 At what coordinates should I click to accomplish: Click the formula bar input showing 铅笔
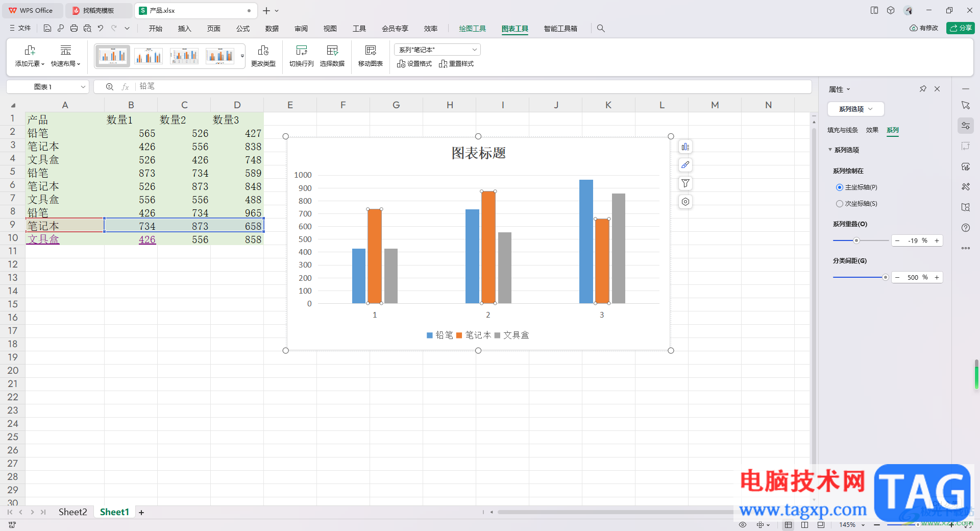pos(473,87)
